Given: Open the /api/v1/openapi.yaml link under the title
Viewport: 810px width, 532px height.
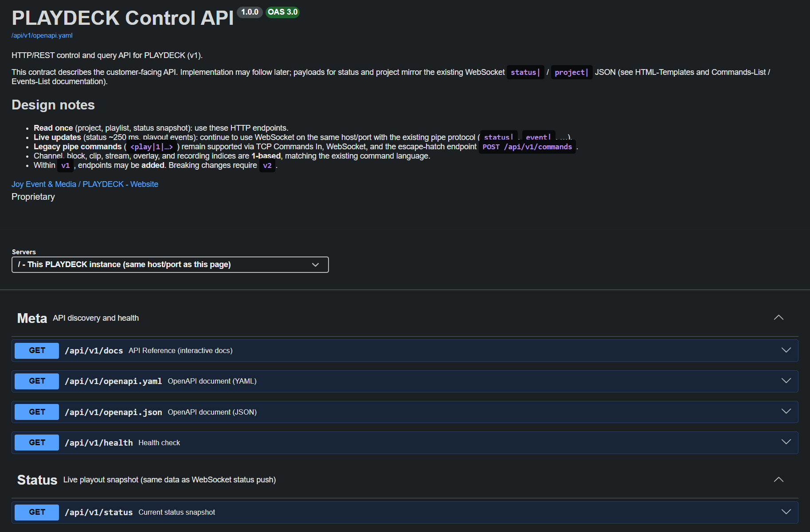Looking at the screenshot, I should [42, 35].
